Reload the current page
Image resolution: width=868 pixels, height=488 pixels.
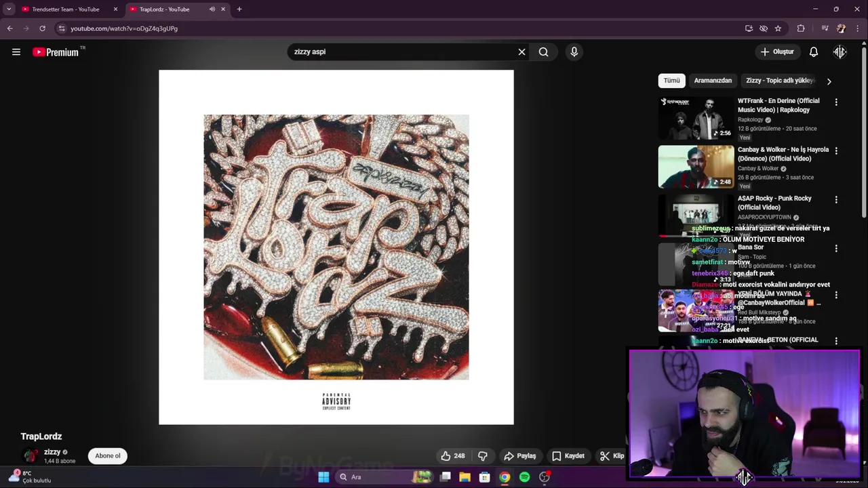click(42, 28)
